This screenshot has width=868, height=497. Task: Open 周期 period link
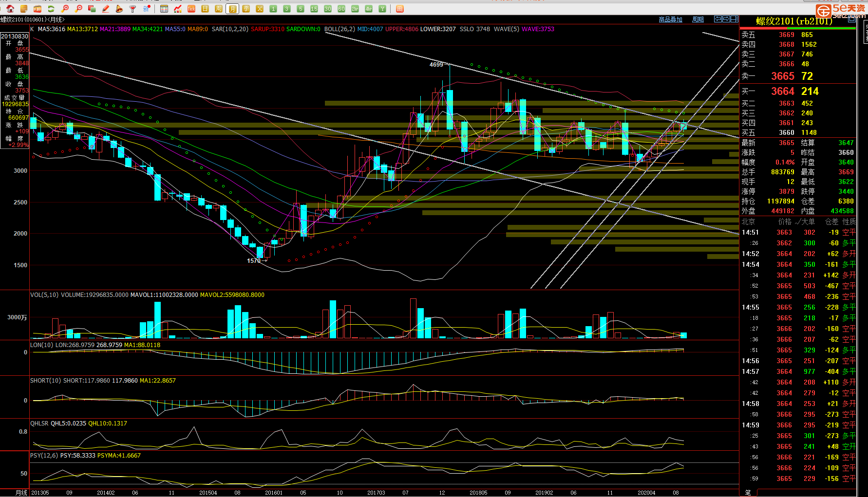click(698, 19)
